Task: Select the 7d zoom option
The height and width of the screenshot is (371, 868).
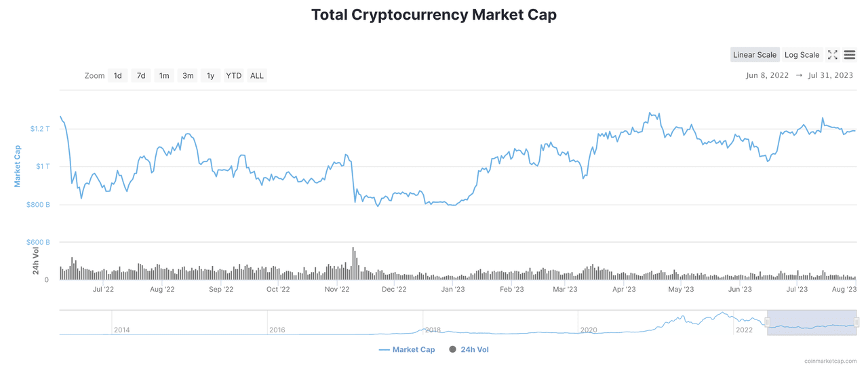Action: coord(141,76)
